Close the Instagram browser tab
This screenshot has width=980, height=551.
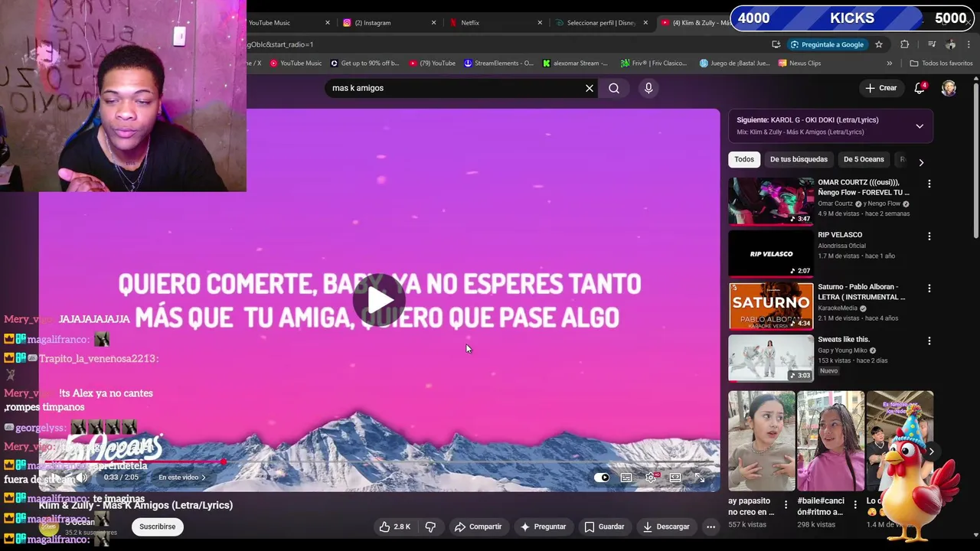434,23
